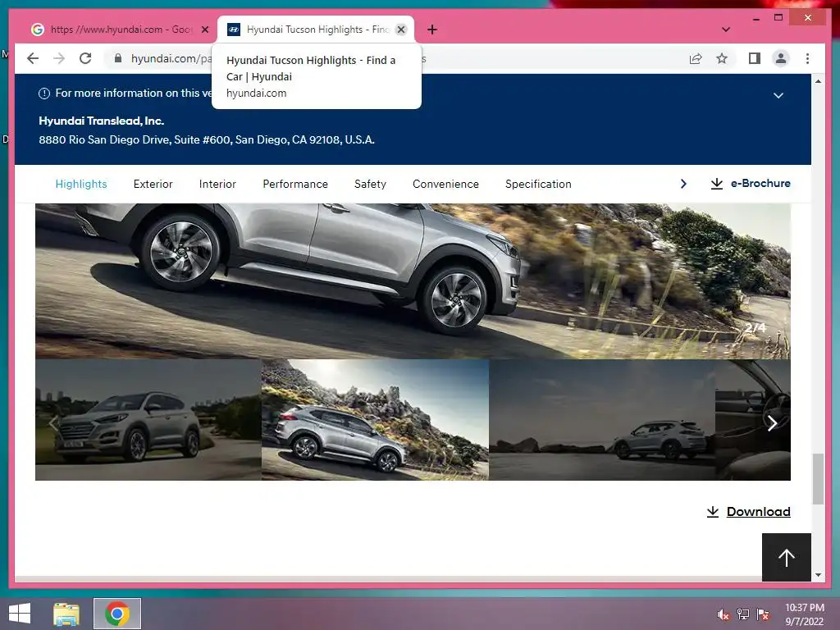Open the Performance tab

coord(295,184)
